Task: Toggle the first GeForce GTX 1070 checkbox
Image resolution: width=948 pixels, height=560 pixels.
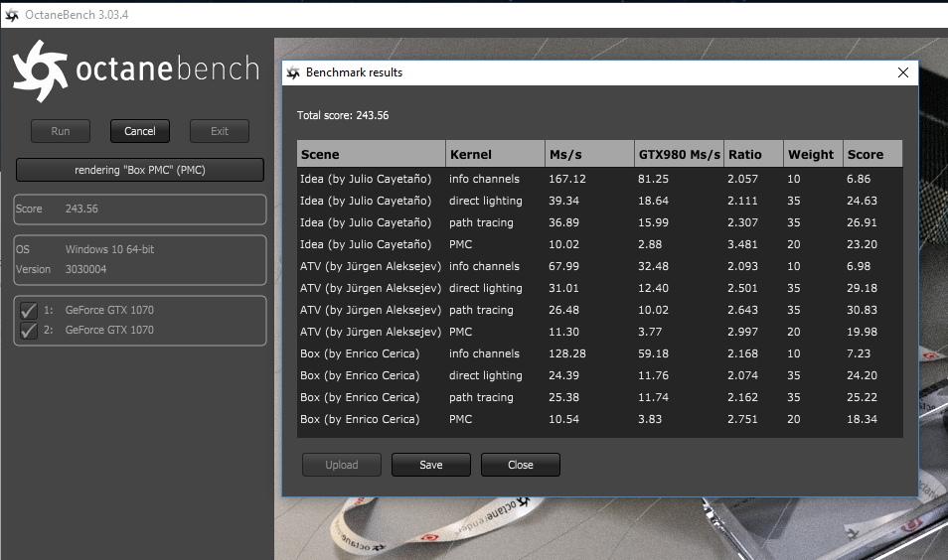Action: (x=29, y=311)
